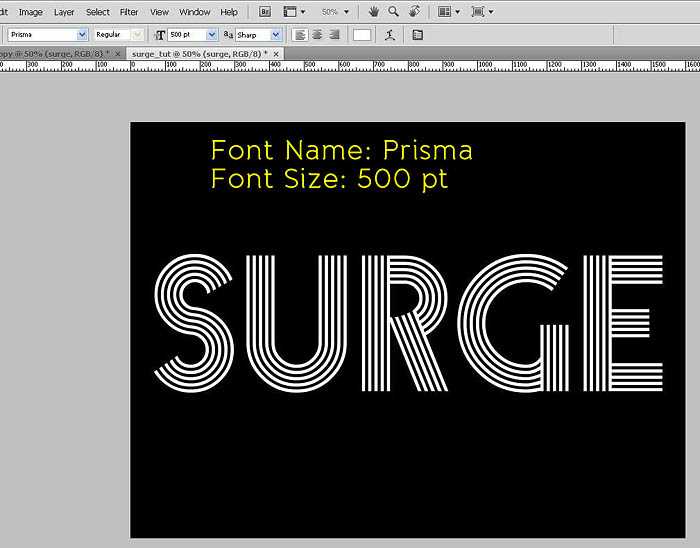Screen dimensions: 700x548
Task: Enable left align text
Action: coord(300,35)
